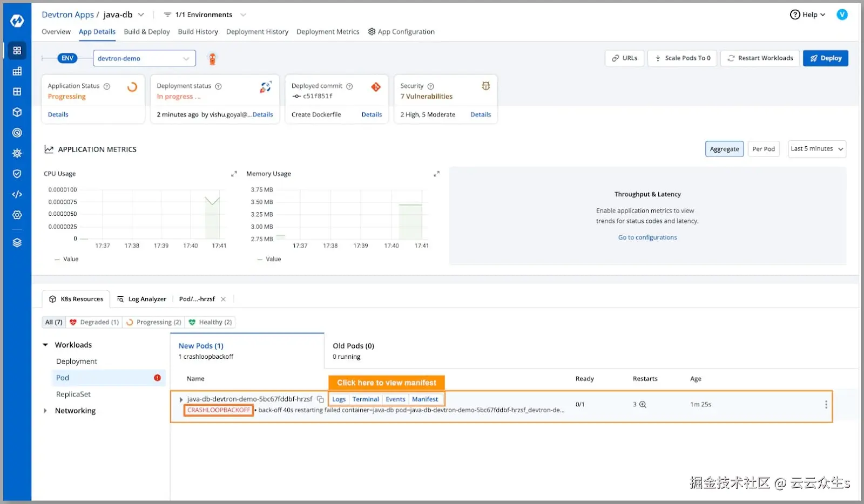Image resolution: width=864 pixels, height=504 pixels.
Task: Open the Devtron logo home icon
Action: pos(17,21)
